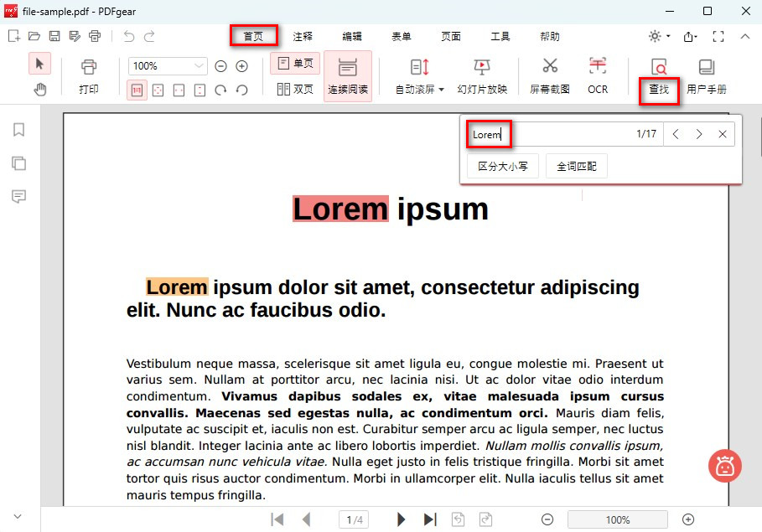Open the display brightness dropdown
The width and height of the screenshot is (762, 532).
660,35
